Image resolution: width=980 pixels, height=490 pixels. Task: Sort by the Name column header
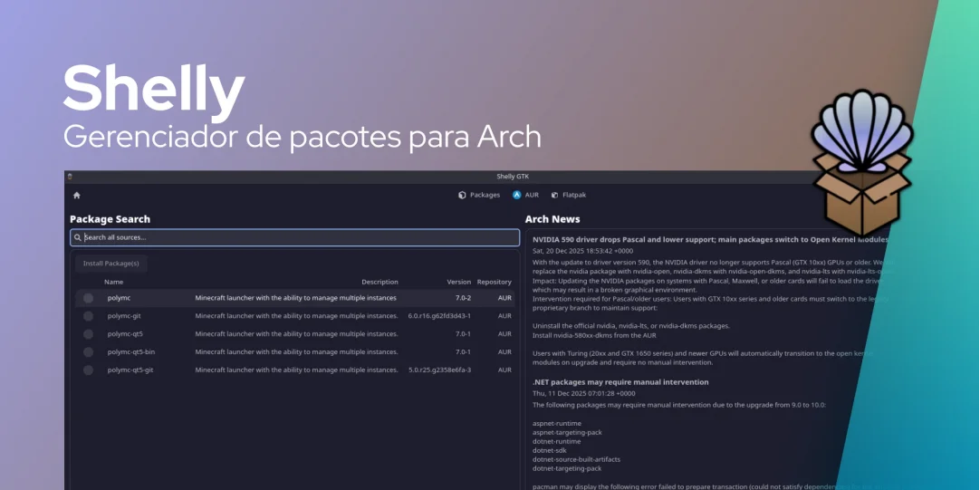click(x=114, y=282)
